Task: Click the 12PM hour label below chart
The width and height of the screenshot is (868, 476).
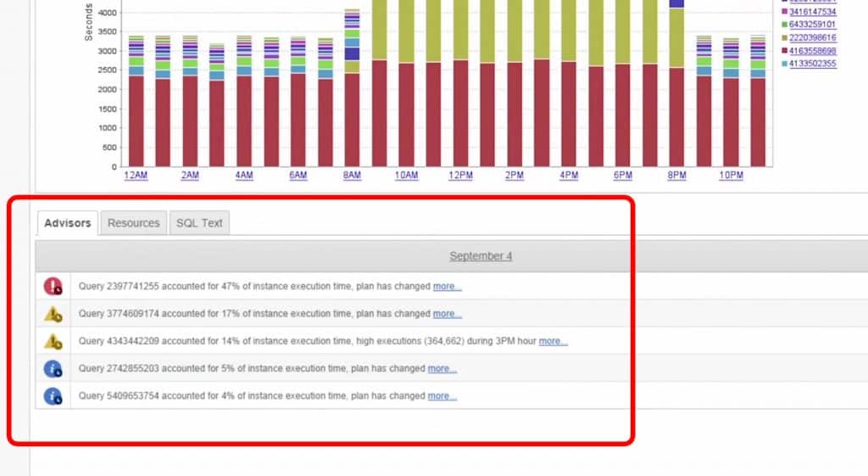Action: 460,175
